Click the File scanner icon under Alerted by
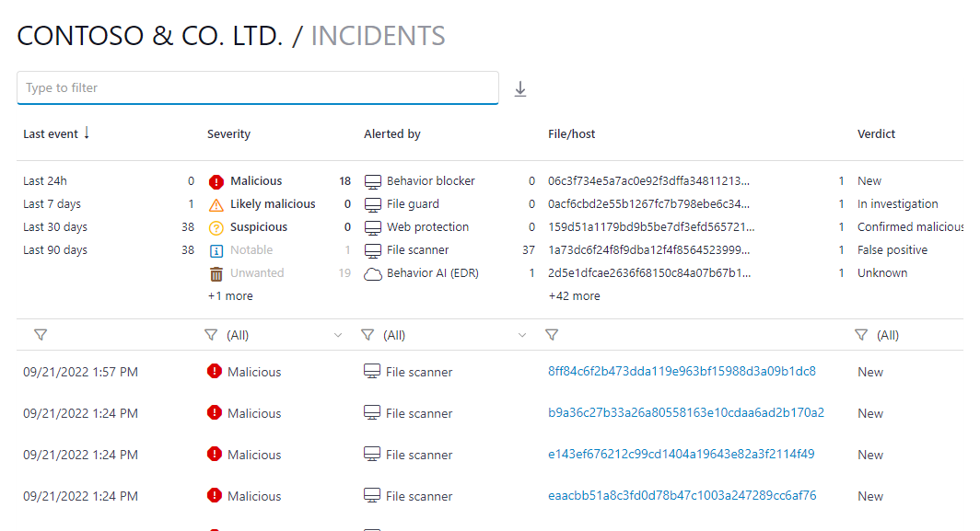 tap(374, 249)
